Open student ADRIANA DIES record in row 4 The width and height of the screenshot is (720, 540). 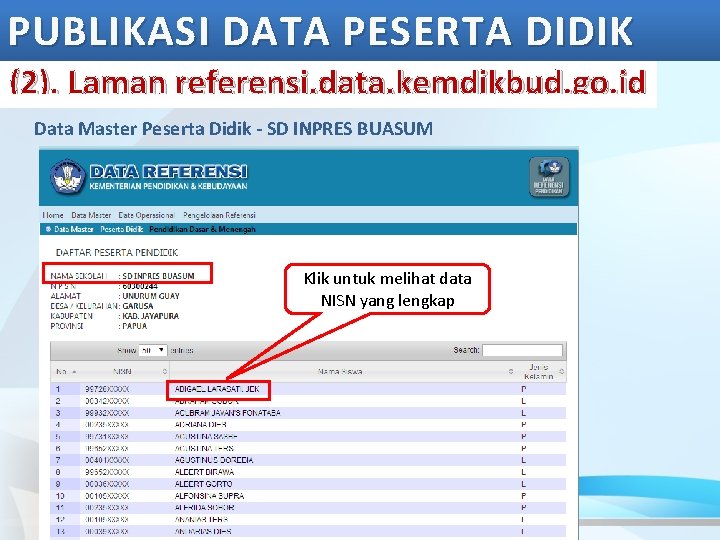pos(201,424)
